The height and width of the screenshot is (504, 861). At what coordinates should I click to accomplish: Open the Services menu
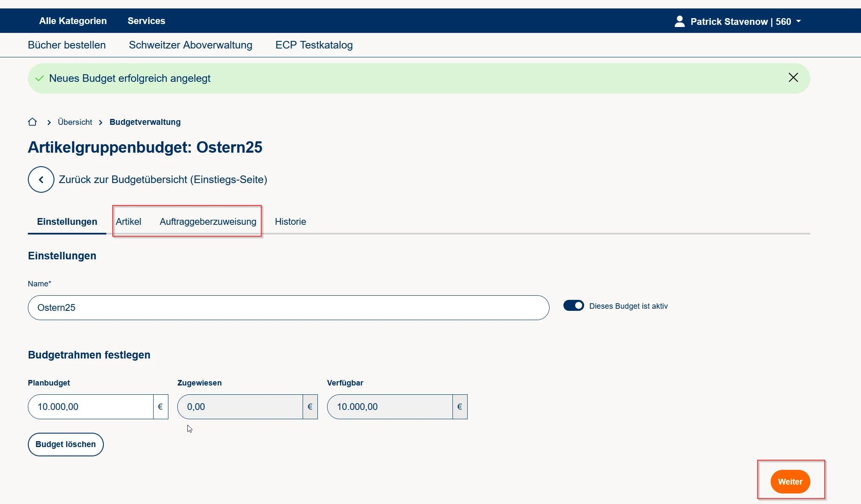pyautogui.click(x=146, y=21)
